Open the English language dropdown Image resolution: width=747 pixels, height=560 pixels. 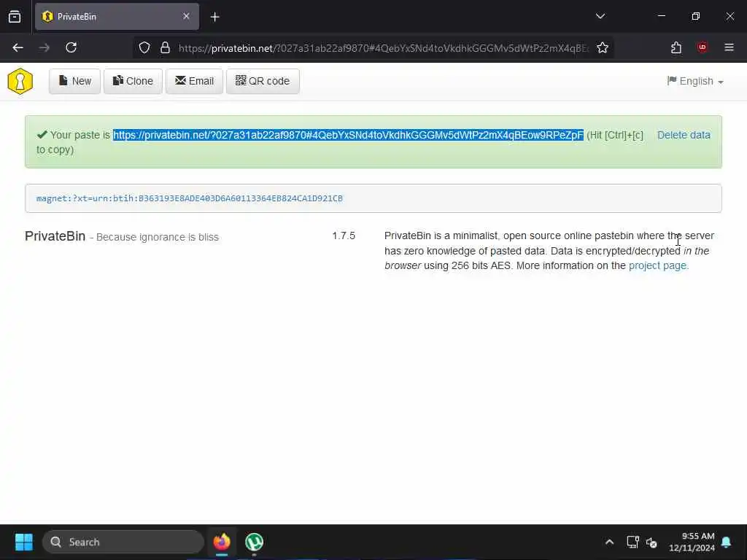pyautogui.click(x=695, y=82)
